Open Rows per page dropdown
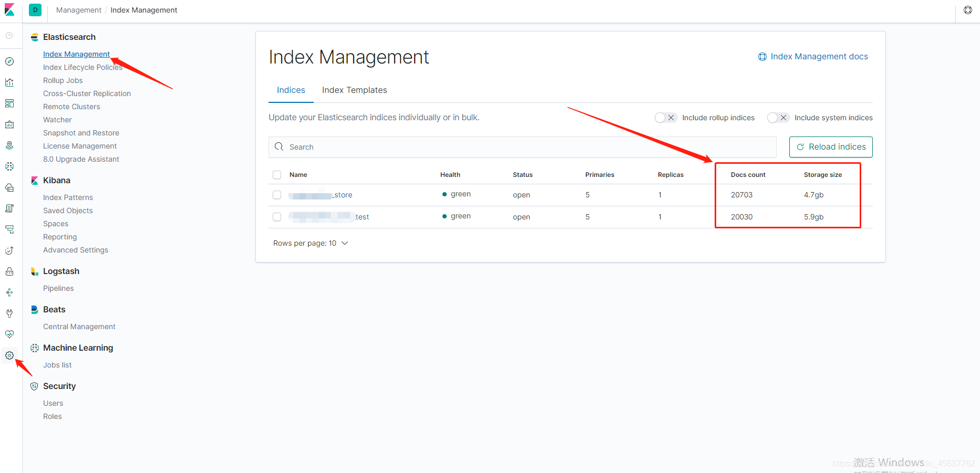This screenshot has width=980, height=473. tap(311, 243)
